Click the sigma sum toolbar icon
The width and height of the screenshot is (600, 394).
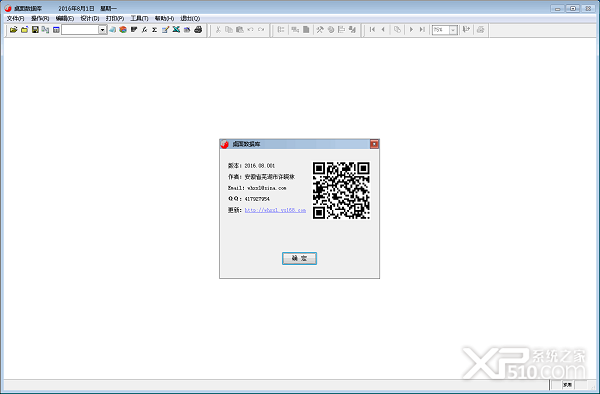155,30
